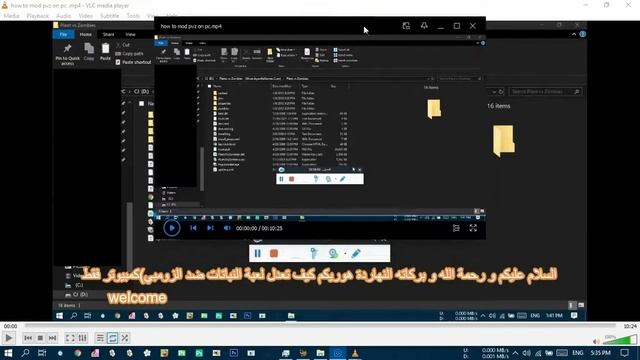The width and height of the screenshot is (640, 360).
Task: Open network status tray icon
Action: [x=538, y=353]
